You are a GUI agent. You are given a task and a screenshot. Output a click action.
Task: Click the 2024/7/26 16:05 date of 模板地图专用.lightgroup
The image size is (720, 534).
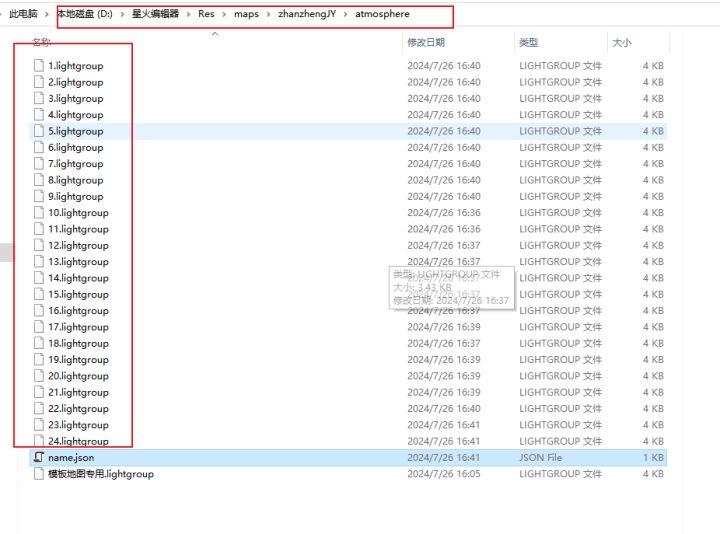(444, 474)
